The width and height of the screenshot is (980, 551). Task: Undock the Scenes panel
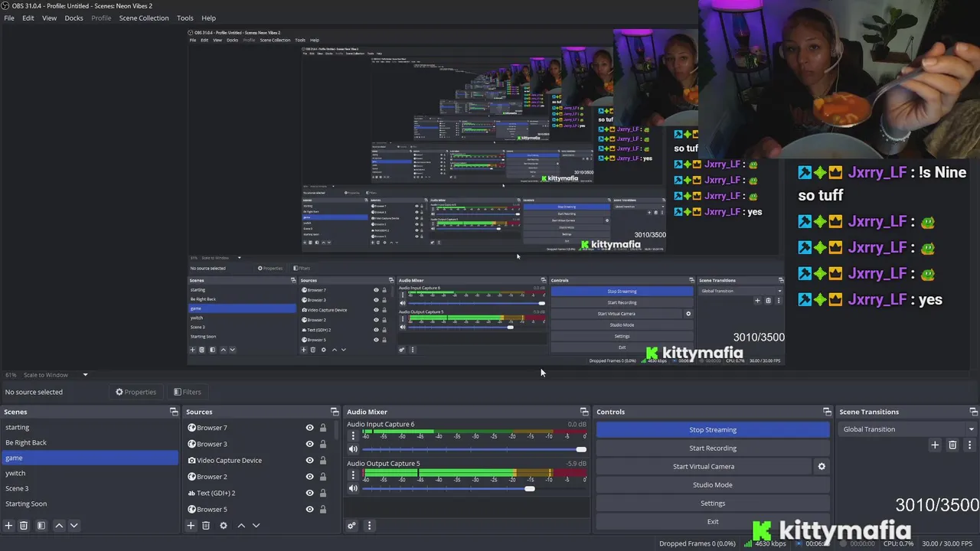tap(174, 412)
